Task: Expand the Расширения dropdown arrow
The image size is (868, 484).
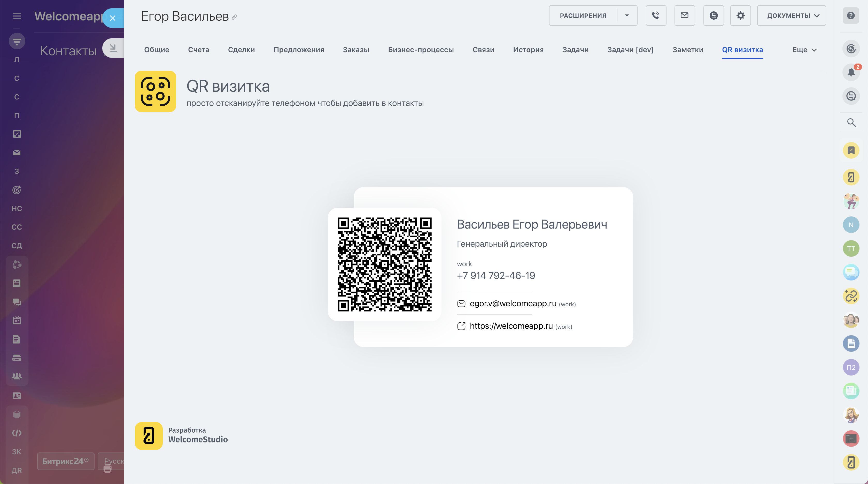Action: pos(627,15)
